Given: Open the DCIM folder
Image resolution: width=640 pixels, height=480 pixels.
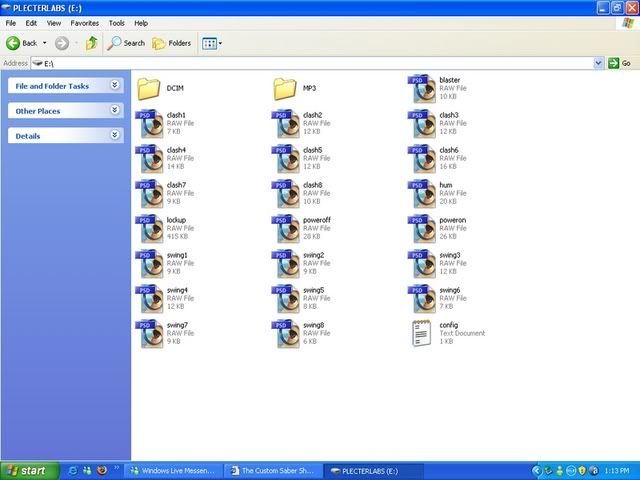Looking at the screenshot, I should click(150, 90).
